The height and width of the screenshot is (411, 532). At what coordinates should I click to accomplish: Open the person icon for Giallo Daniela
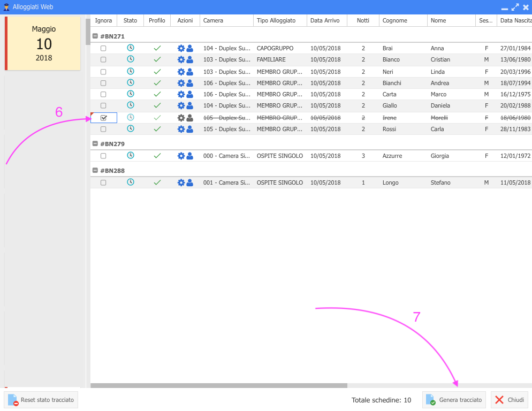189,105
